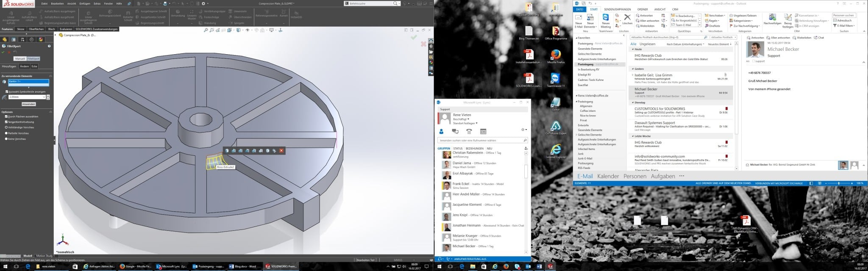
Task: Open the Lync contacts view icon
Action: (441, 131)
